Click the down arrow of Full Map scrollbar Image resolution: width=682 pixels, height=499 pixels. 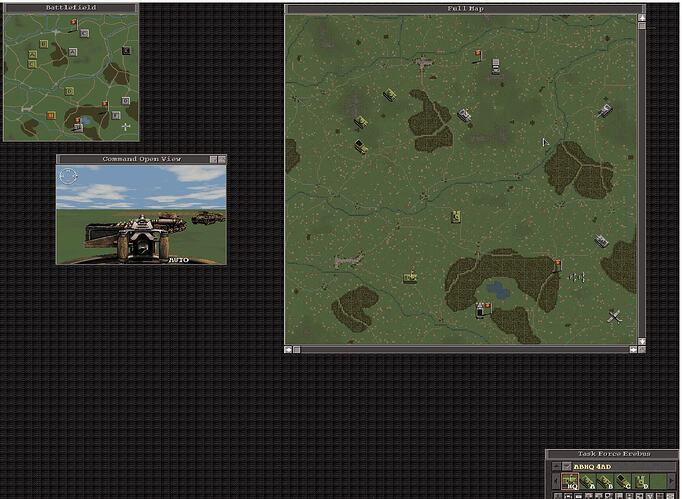pyautogui.click(x=642, y=342)
